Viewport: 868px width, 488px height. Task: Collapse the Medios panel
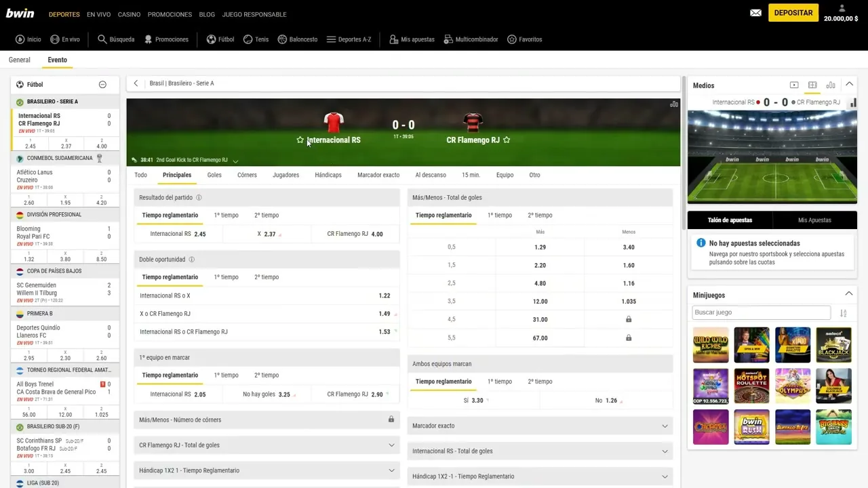tap(849, 85)
